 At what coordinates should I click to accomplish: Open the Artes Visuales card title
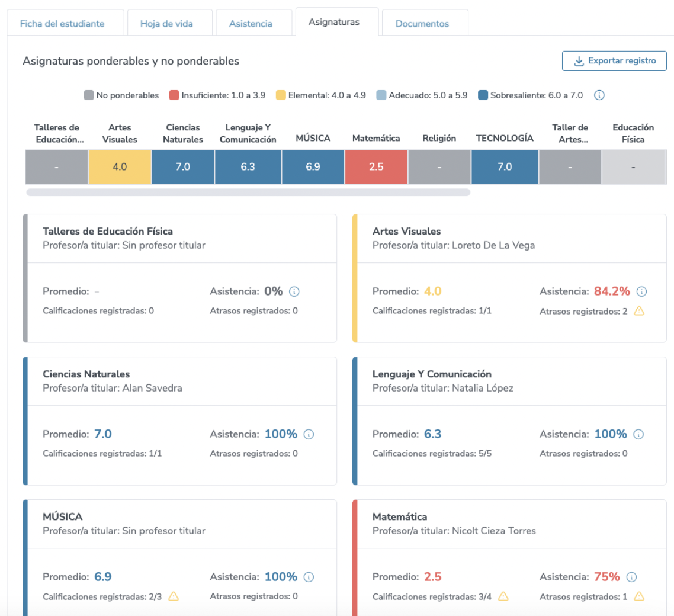[x=407, y=231]
